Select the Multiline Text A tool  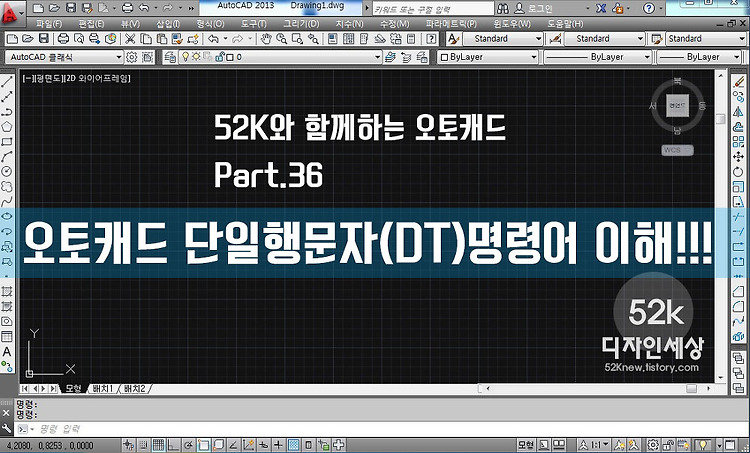(7, 352)
